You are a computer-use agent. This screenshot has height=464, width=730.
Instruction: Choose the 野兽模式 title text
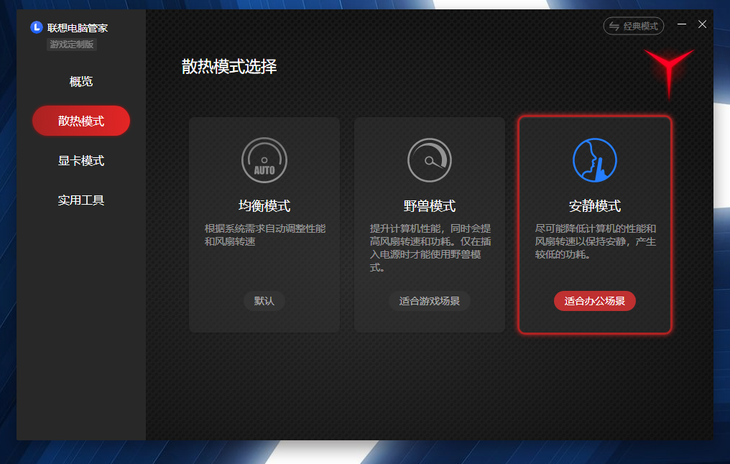pos(429,206)
